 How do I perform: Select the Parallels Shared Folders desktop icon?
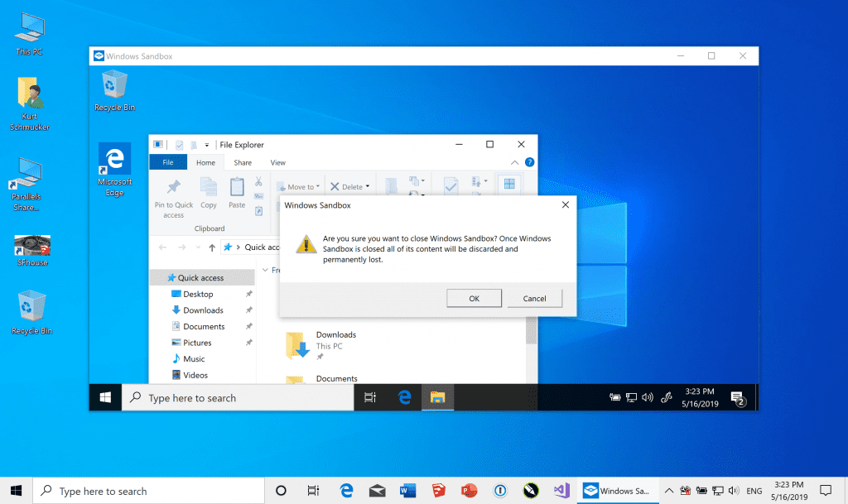[26, 185]
